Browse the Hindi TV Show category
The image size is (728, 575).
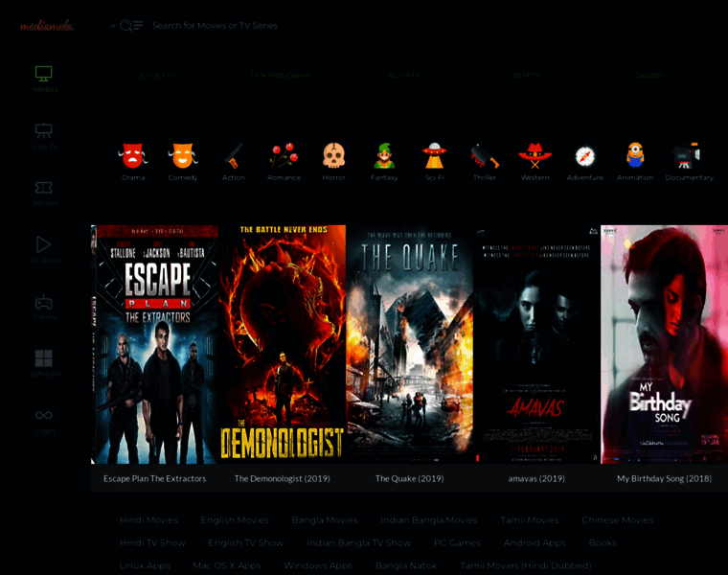(x=152, y=543)
